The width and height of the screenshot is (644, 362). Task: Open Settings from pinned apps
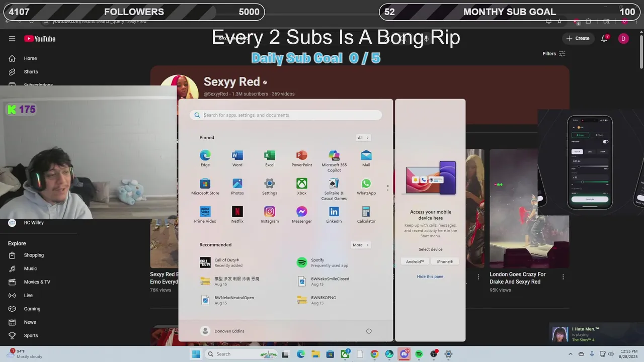(x=270, y=187)
